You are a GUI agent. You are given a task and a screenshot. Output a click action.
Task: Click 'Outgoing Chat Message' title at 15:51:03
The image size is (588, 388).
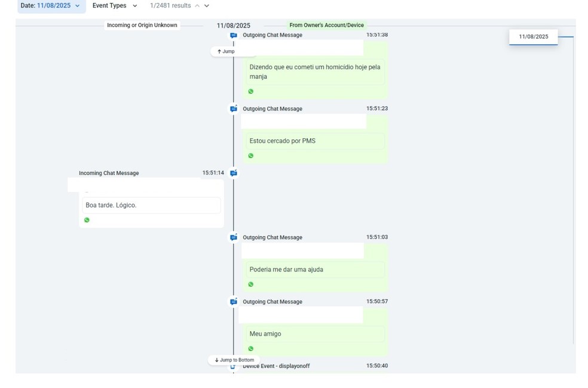272,237
